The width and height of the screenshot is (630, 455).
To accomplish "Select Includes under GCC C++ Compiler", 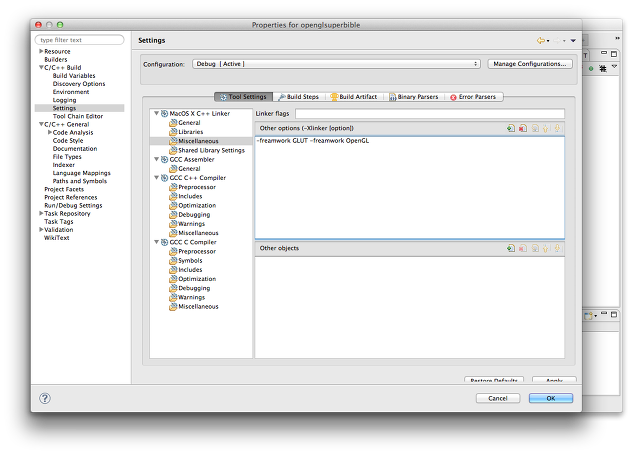I will (190, 196).
